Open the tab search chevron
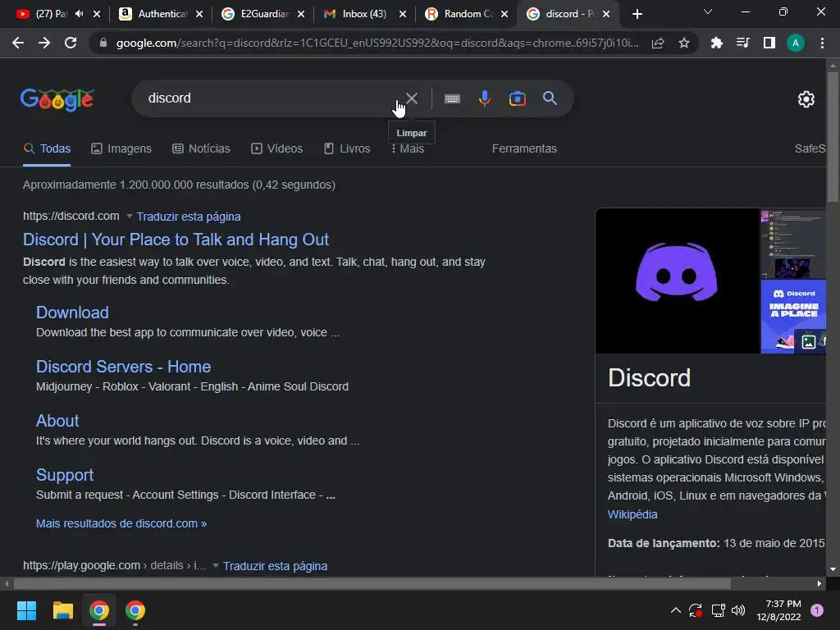This screenshot has width=840, height=630. [x=708, y=11]
